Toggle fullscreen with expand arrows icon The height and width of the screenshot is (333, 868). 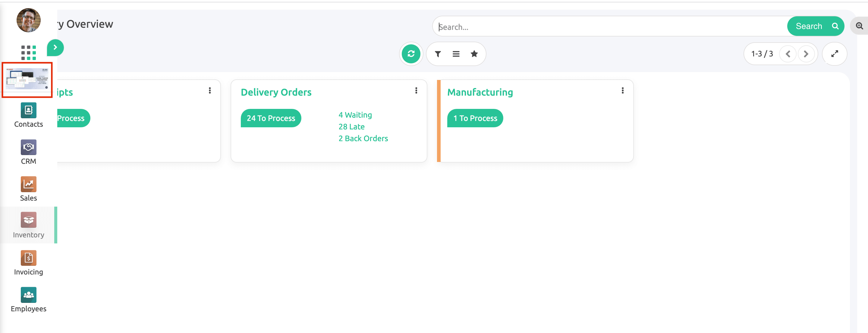pyautogui.click(x=834, y=54)
